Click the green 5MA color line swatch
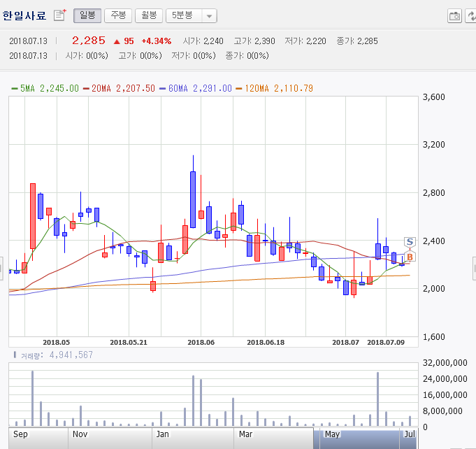 click(15, 89)
